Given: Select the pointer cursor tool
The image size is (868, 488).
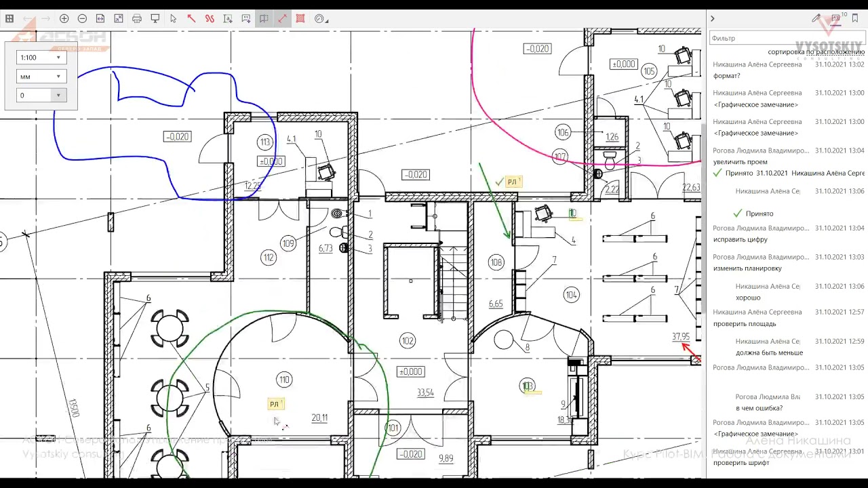Looking at the screenshot, I should (x=173, y=19).
